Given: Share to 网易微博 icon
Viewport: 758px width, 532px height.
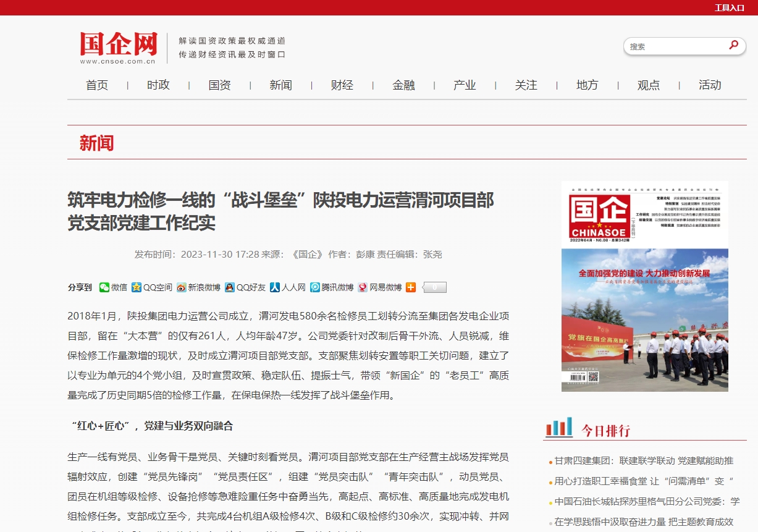Looking at the screenshot, I should click(363, 287).
